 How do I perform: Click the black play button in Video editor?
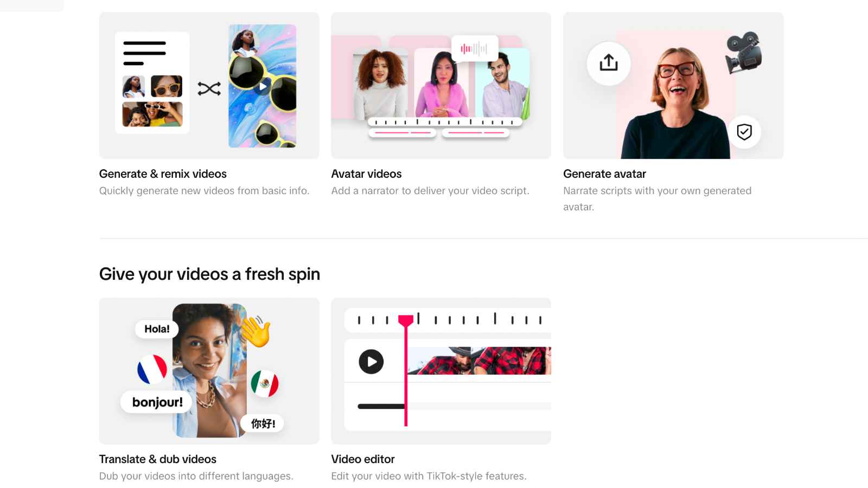371,362
